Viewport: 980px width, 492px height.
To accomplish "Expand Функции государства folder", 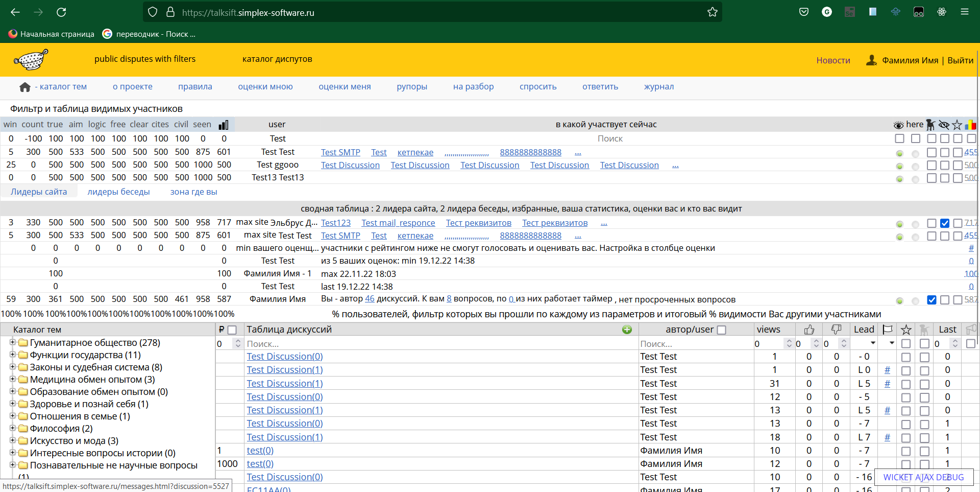I will [x=12, y=354].
